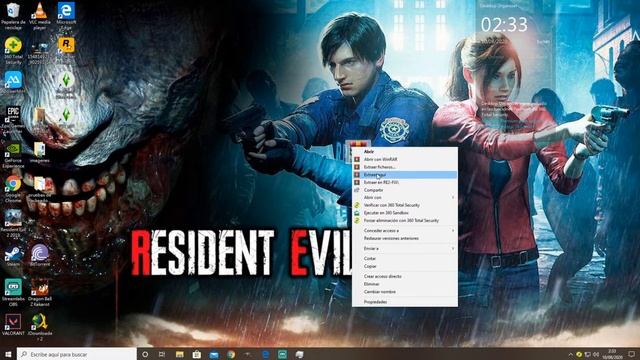640x360 pixels.
Task: Click Compartir in the context menu
Action: pos(404,190)
